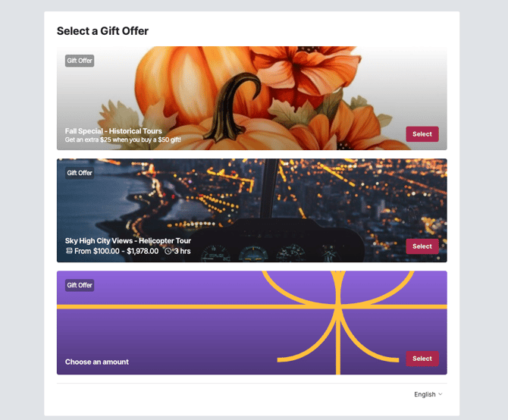Click the extra $25 promo description text

coord(123,139)
